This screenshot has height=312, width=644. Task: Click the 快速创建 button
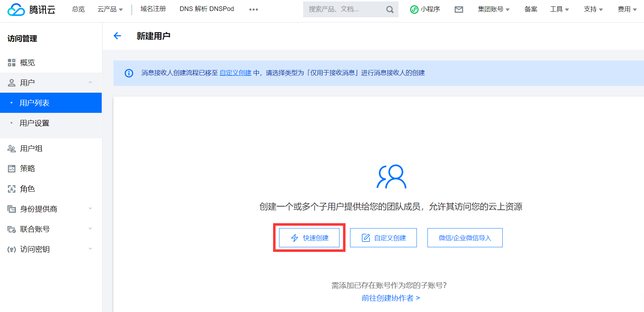[x=309, y=238]
